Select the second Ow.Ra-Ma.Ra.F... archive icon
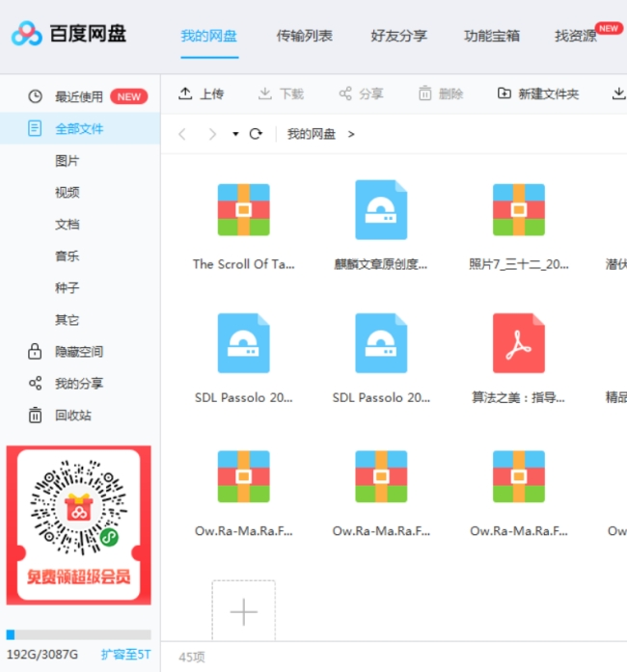 coord(381,476)
